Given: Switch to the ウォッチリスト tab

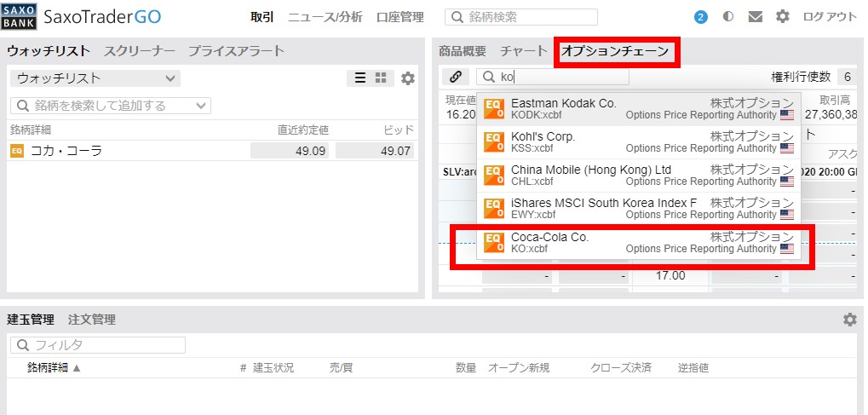Looking at the screenshot, I should [x=49, y=51].
